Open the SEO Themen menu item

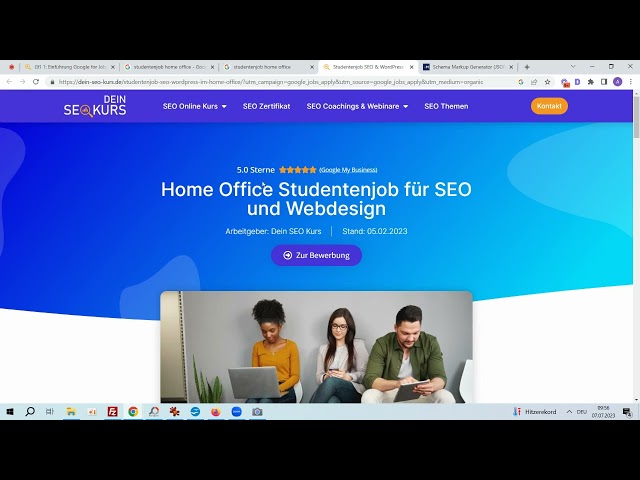pos(446,106)
